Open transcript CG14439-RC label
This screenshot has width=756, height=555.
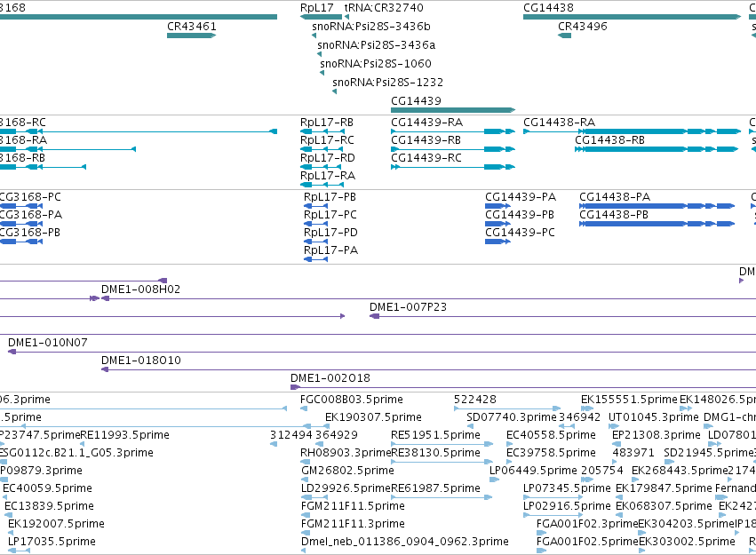(x=426, y=158)
